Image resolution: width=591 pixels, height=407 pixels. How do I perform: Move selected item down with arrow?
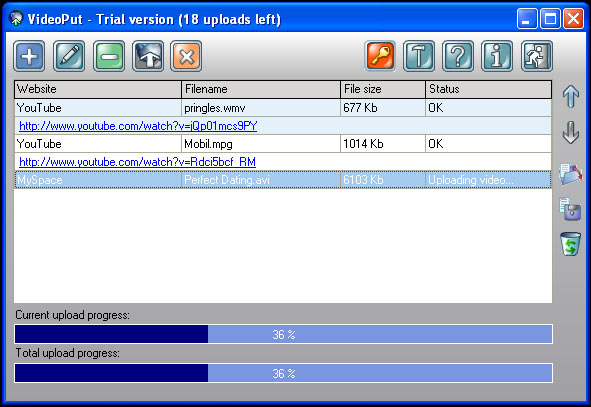click(x=571, y=133)
